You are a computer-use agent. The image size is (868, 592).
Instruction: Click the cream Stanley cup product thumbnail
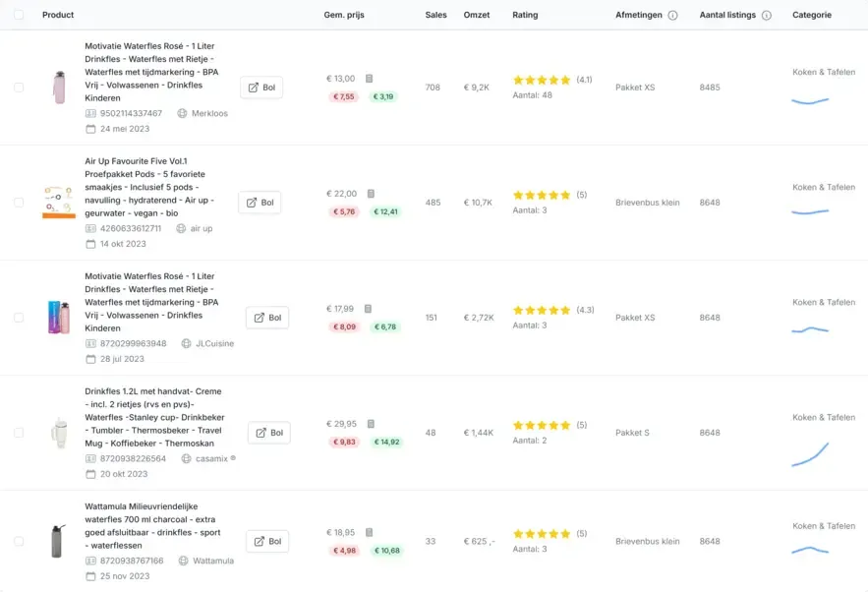(59, 433)
